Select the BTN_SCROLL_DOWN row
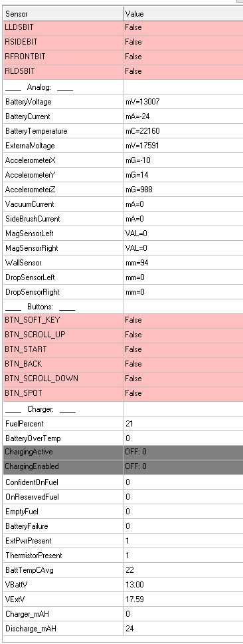 tap(123, 379)
